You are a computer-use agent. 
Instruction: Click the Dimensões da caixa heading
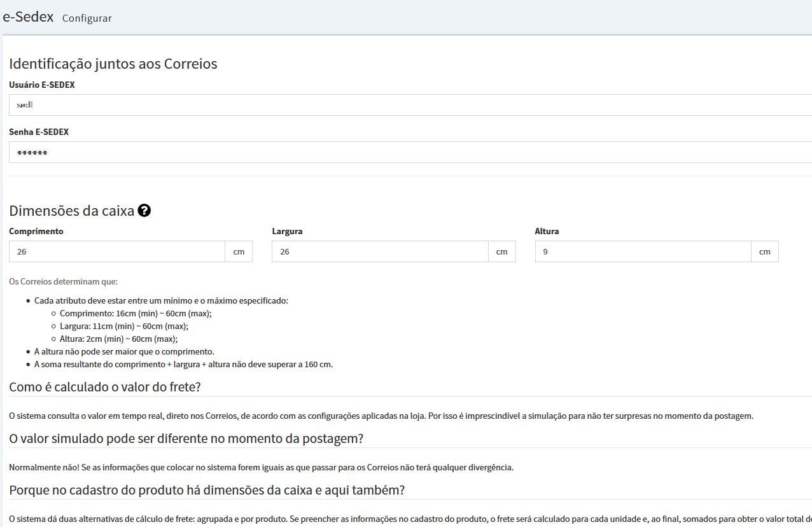(72, 211)
